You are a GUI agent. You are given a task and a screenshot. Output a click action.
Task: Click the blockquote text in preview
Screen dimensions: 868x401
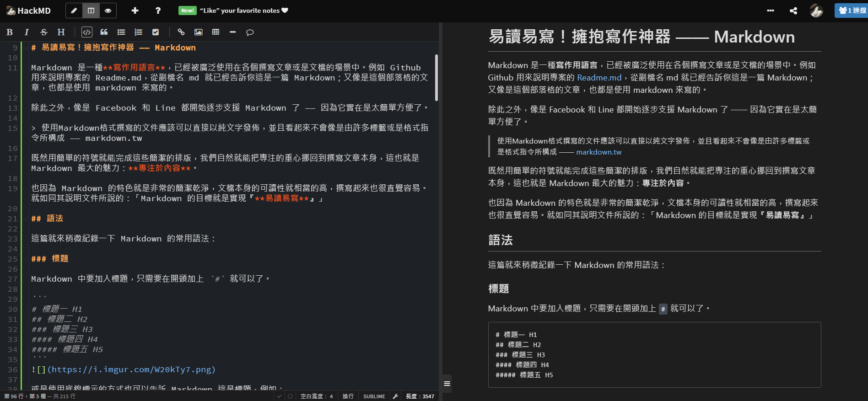pyautogui.click(x=653, y=146)
